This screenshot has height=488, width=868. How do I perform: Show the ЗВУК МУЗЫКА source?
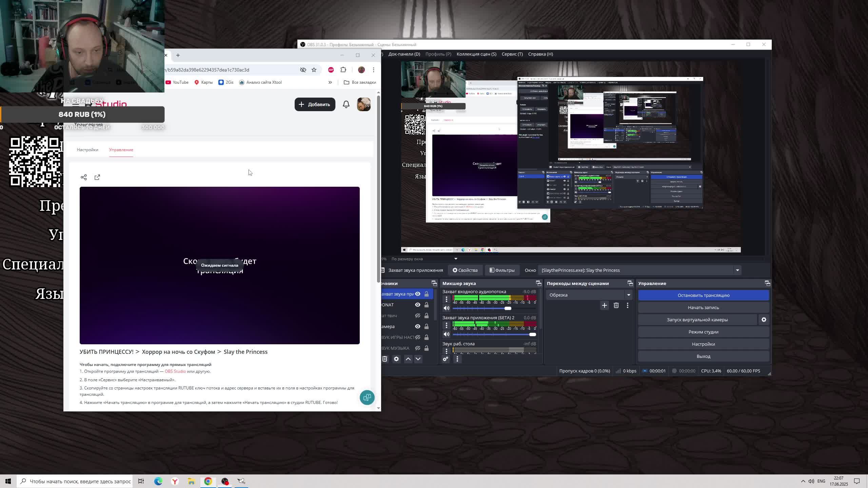[x=417, y=348]
